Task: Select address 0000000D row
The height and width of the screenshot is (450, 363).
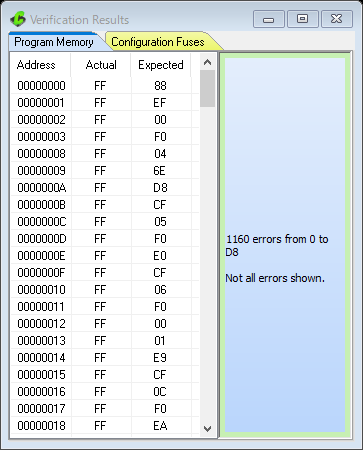Action: [x=105, y=239]
